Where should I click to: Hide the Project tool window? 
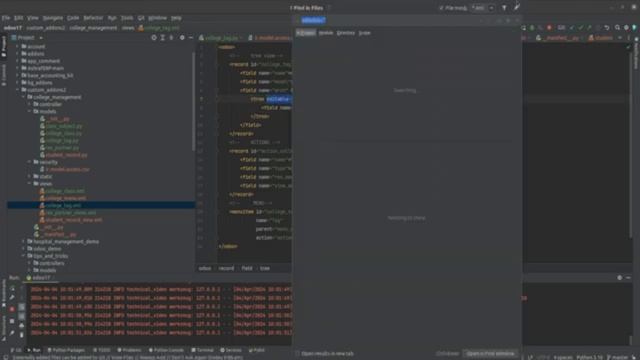(x=191, y=38)
